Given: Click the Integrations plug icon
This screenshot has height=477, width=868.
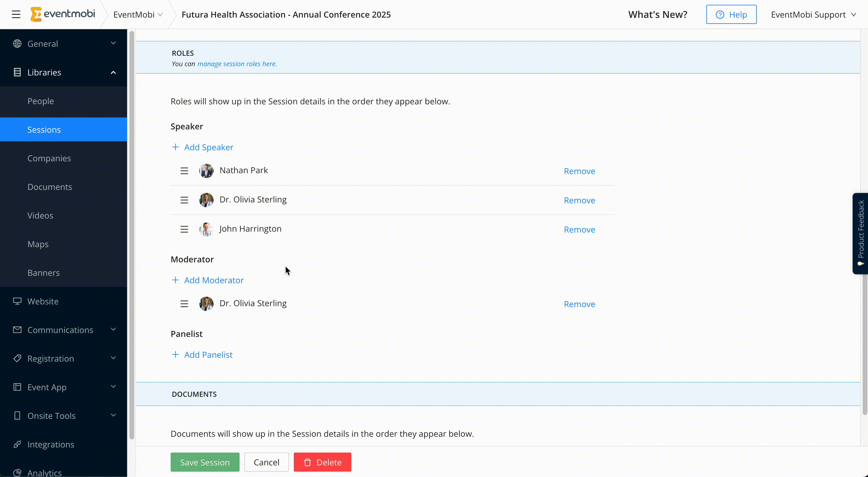Looking at the screenshot, I should click(x=17, y=444).
